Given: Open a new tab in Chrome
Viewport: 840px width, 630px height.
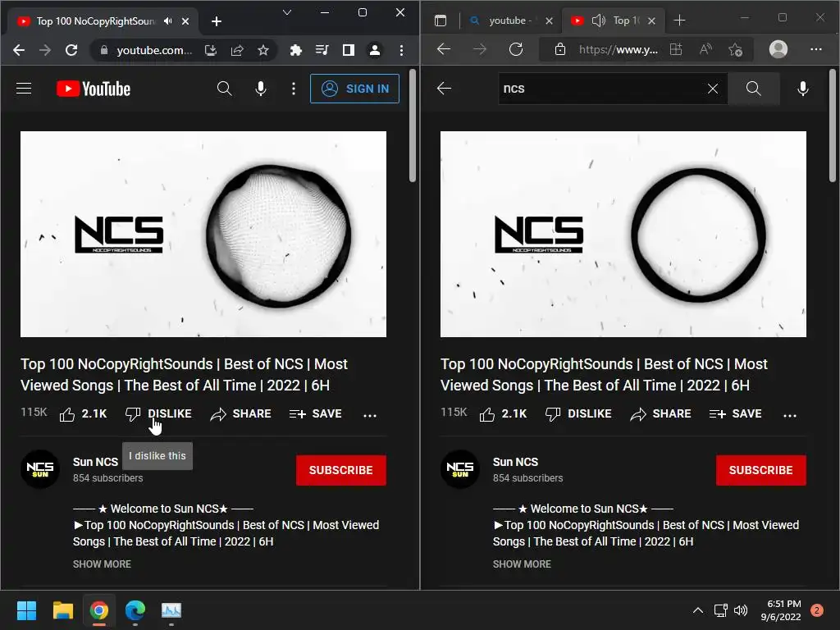Looking at the screenshot, I should point(217,21).
